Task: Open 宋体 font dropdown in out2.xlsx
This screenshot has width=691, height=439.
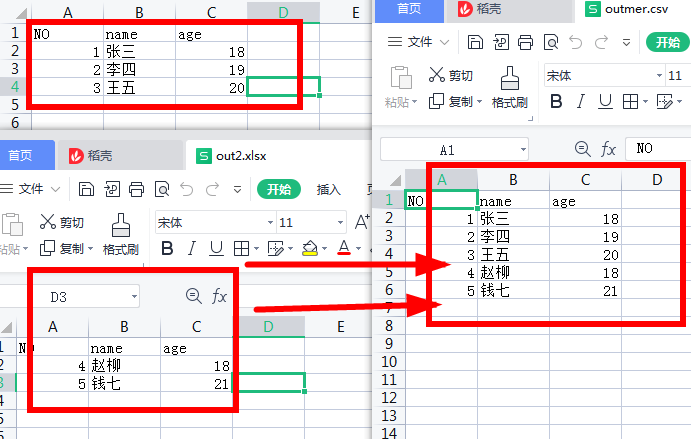Action: (x=270, y=223)
